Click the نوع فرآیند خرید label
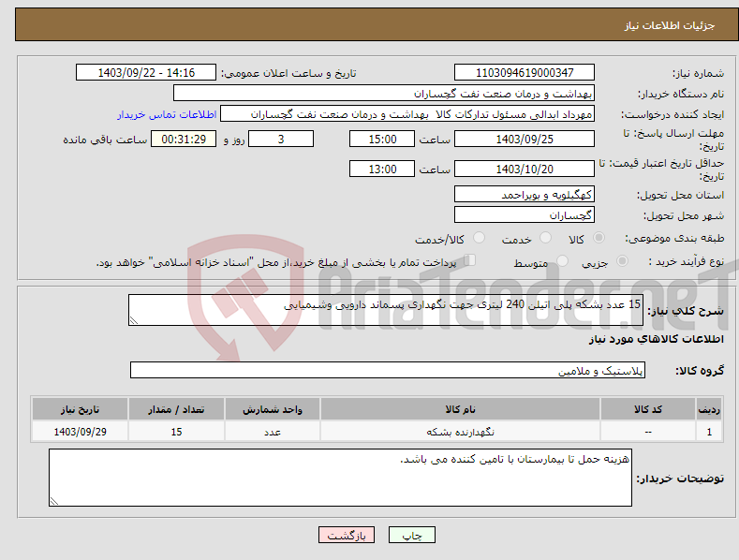 coord(687,261)
